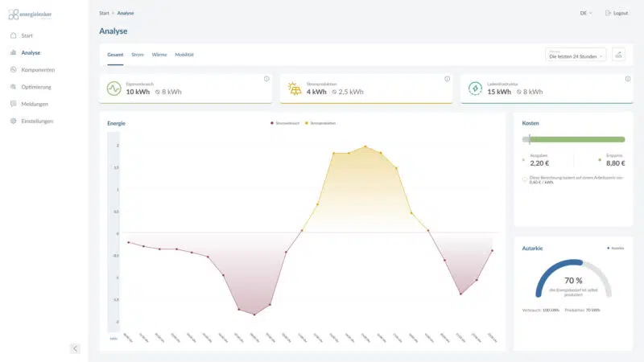Go to Start via breadcrumb link

[104, 13]
